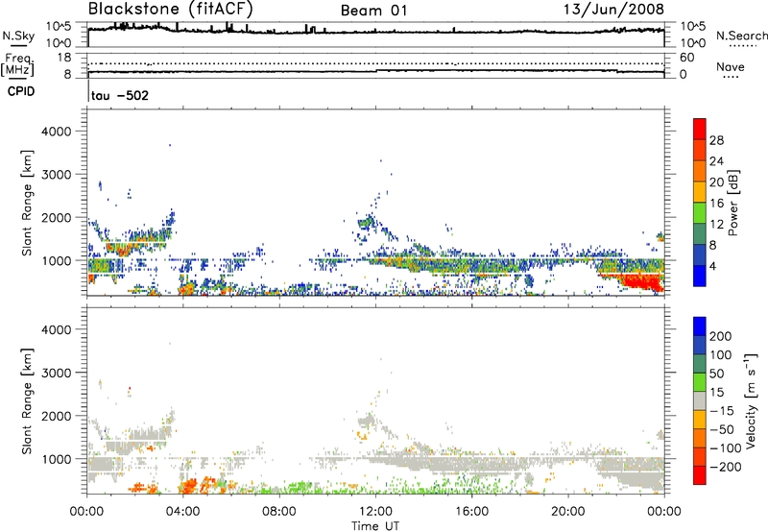Click the "08:00" time tick label
The width and height of the screenshot is (768, 532).
pos(279,512)
